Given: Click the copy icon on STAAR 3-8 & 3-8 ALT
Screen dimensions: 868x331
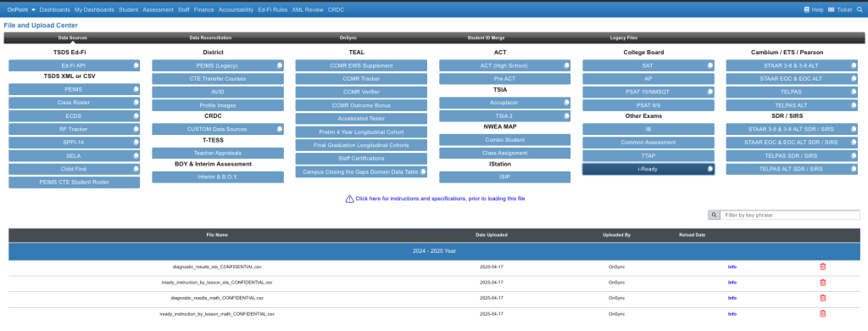Looking at the screenshot, I should (x=854, y=65).
